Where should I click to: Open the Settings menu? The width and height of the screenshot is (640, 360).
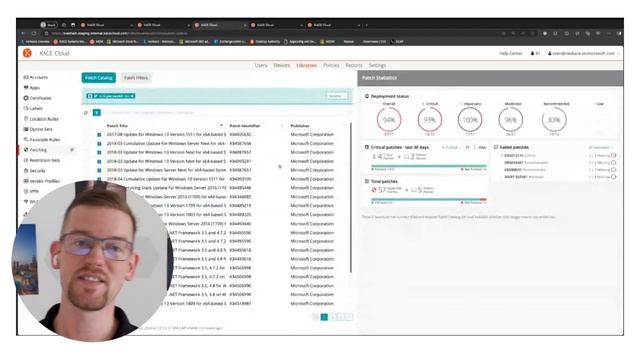378,65
